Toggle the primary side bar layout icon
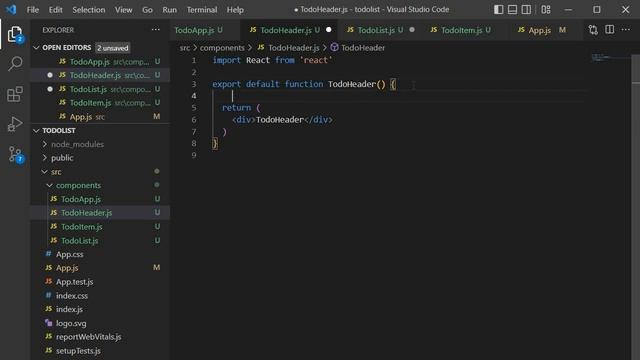Image resolution: width=640 pixels, height=360 pixels. (x=498, y=9)
